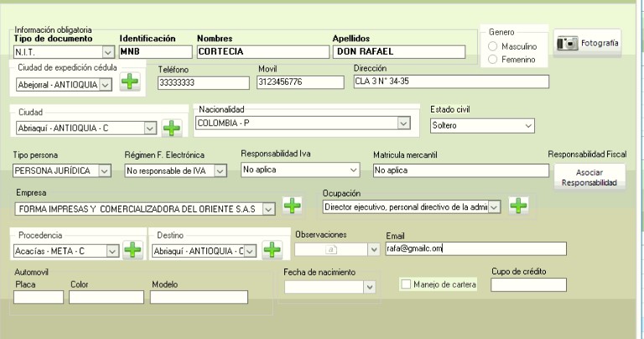Click the Email input field
This screenshot has width=644, height=339.
point(475,248)
